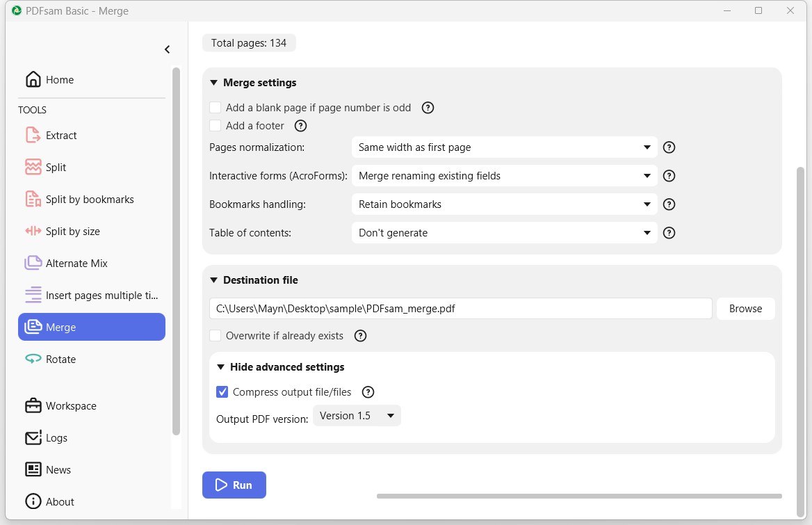Select the Split by bookmarks icon
Image resolution: width=812 pixels, height=525 pixels.
pos(33,200)
